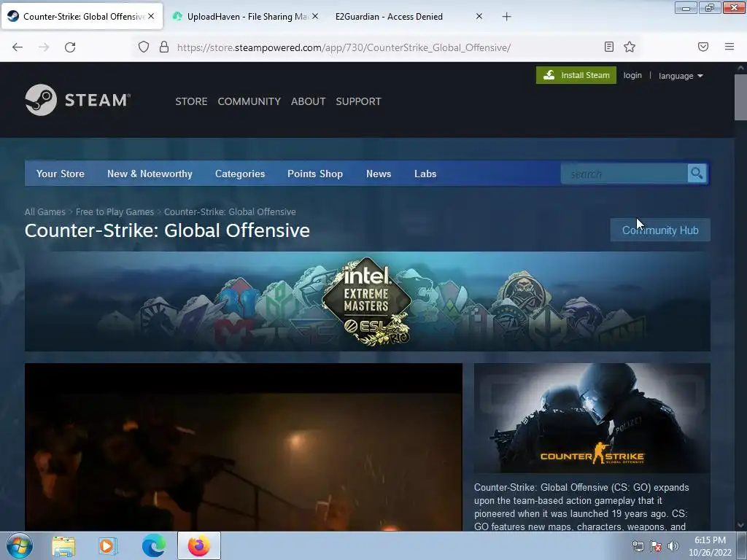The height and width of the screenshot is (560, 747).
Task: Open the News section
Action: pyautogui.click(x=379, y=174)
